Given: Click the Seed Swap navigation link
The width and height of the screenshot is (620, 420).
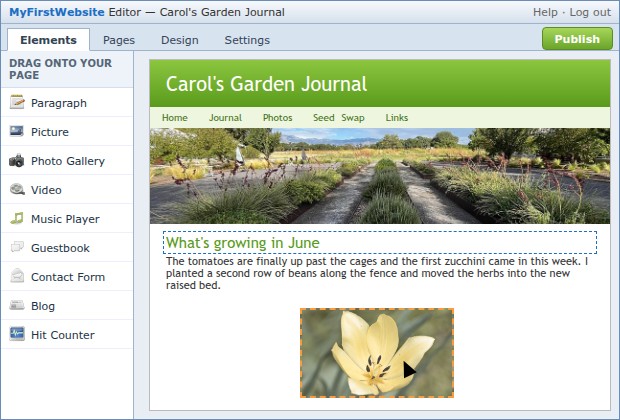Looking at the screenshot, I should tap(338, 118).
